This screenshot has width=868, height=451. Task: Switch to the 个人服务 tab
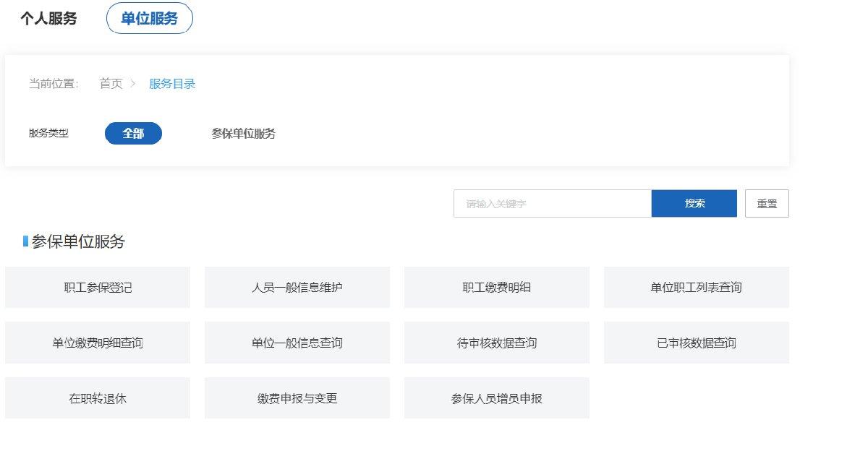pyautogui.click(x=48, y=19)
